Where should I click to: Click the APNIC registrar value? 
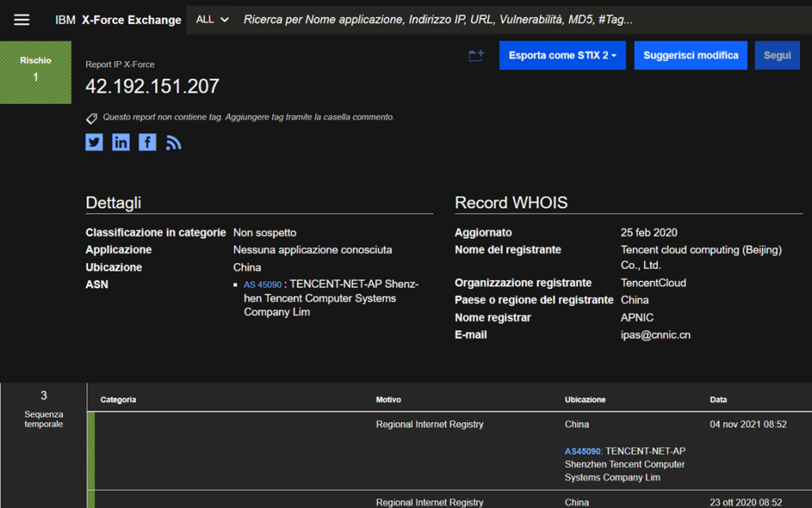[637, 317]
